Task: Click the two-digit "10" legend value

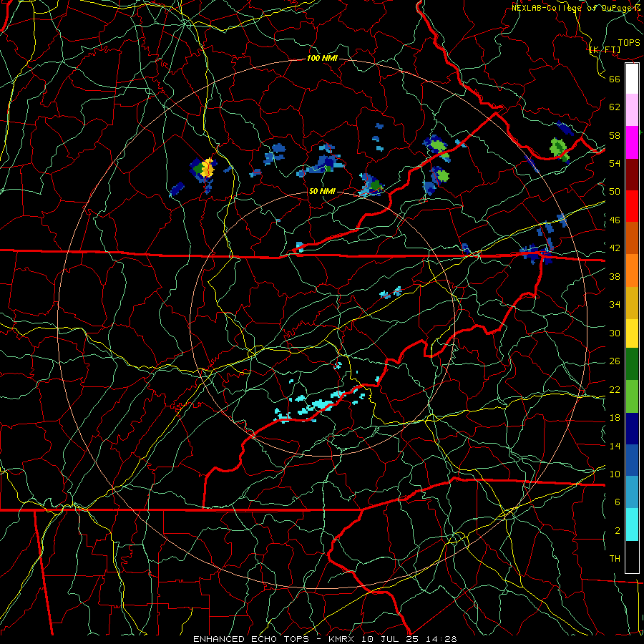Action: click(x=615, y=474)
